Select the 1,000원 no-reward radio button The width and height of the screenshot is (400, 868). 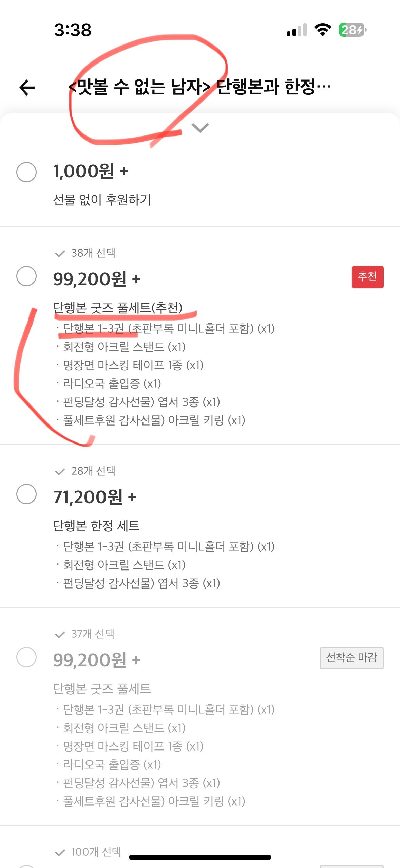pyautogui.click(x=26, y=172)
